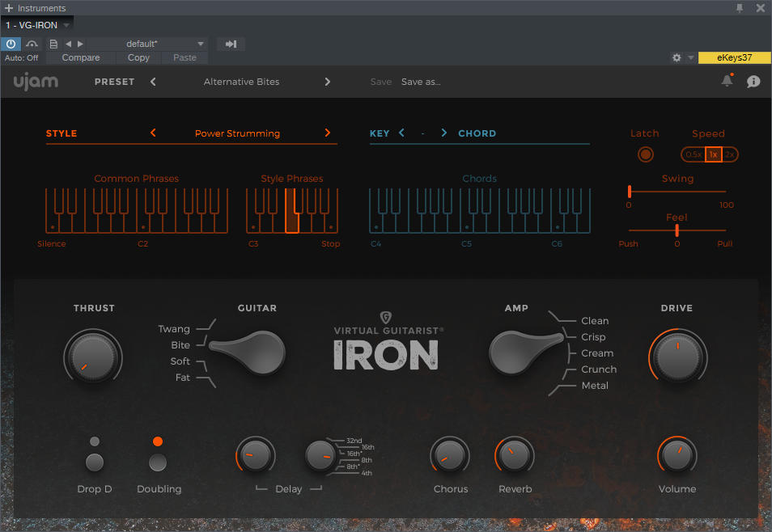Pin the Instruments window
Viewport: 772px width, 532px height.
(x=740, y=8)
